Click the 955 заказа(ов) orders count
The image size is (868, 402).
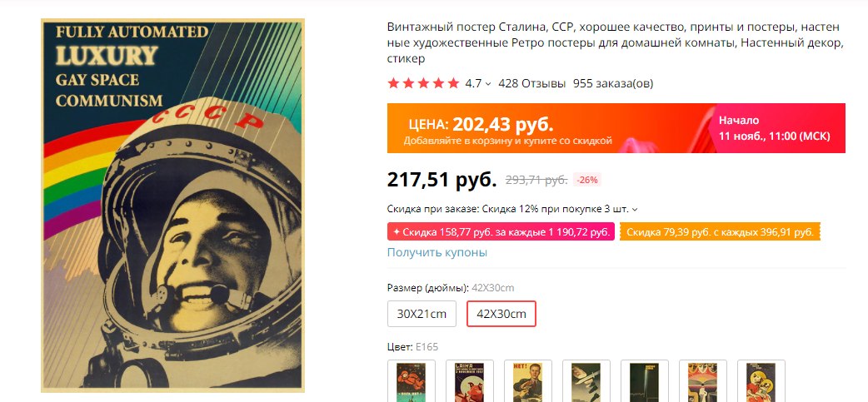613,83
